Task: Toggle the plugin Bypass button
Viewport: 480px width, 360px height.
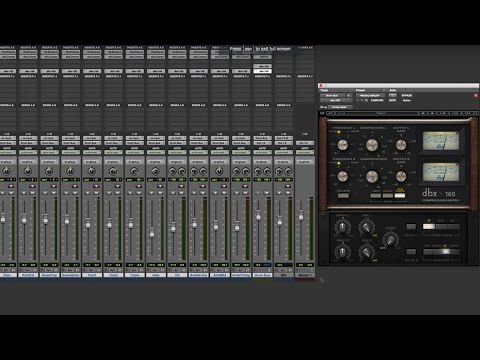Action: coord(407,95)
